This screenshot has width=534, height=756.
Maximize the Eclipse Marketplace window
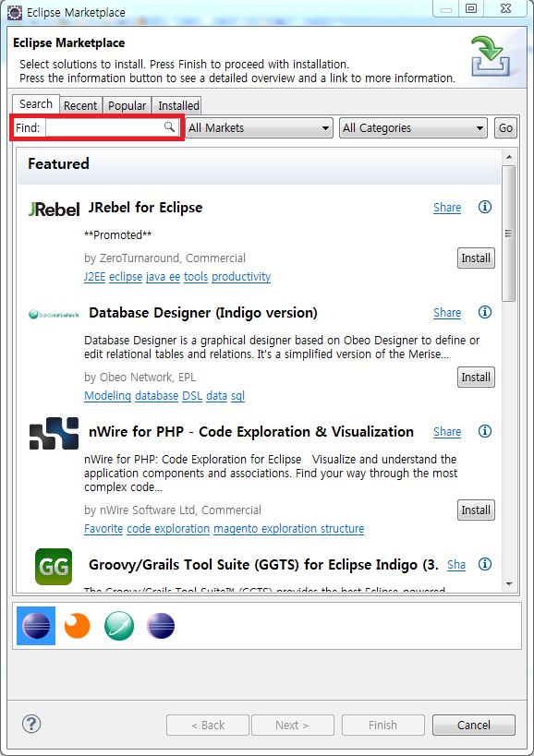471,8
